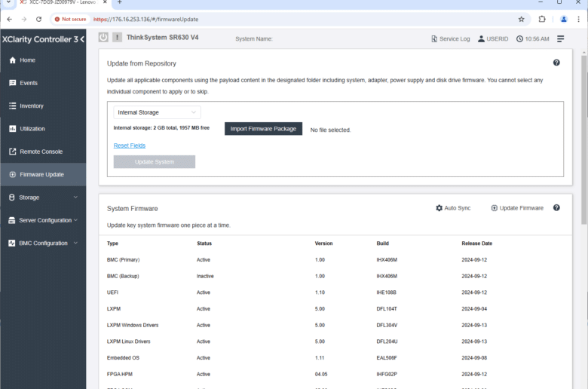Select the LXPM Linux Drivers row

pyautogui.click(x=335, y=342)
